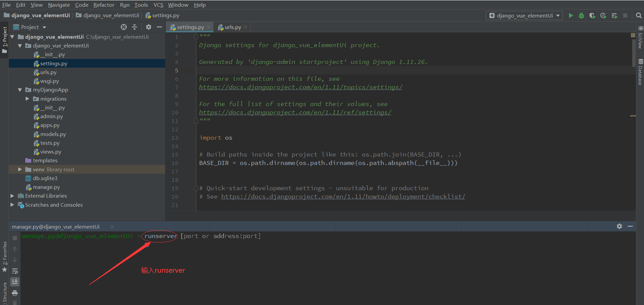Screen dimensions: 644x305
Task: Expand External Libraries node
Action: [x=12, y=196]
